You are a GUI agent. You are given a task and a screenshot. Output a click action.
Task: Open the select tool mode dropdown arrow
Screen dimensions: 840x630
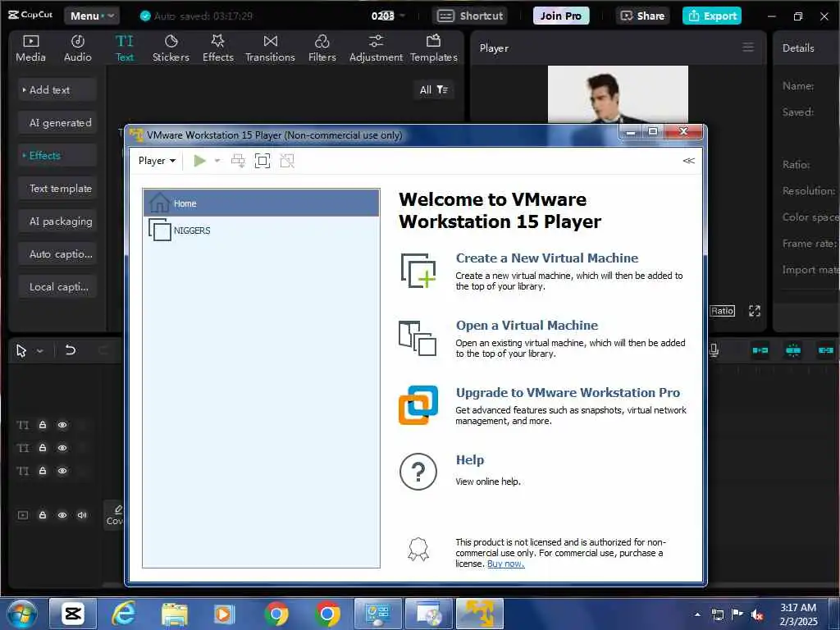[x=39, y=351]
